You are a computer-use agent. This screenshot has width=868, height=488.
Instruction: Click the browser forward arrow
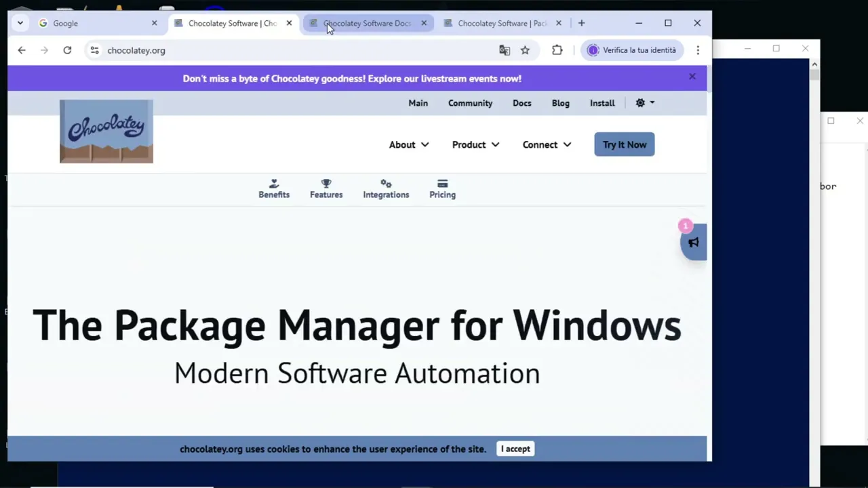(x=44, y=50)
